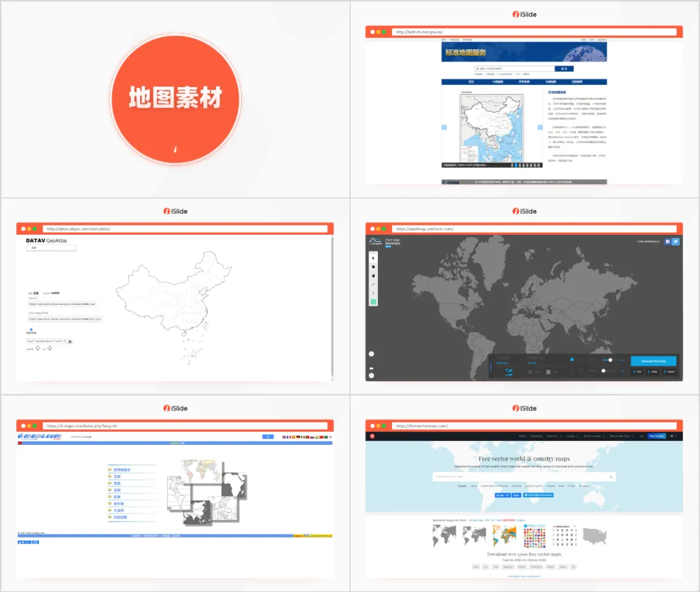Screen dimensions: 700x592
Task: Open the orange colored world map thumbnail
Action: point(504,536)
